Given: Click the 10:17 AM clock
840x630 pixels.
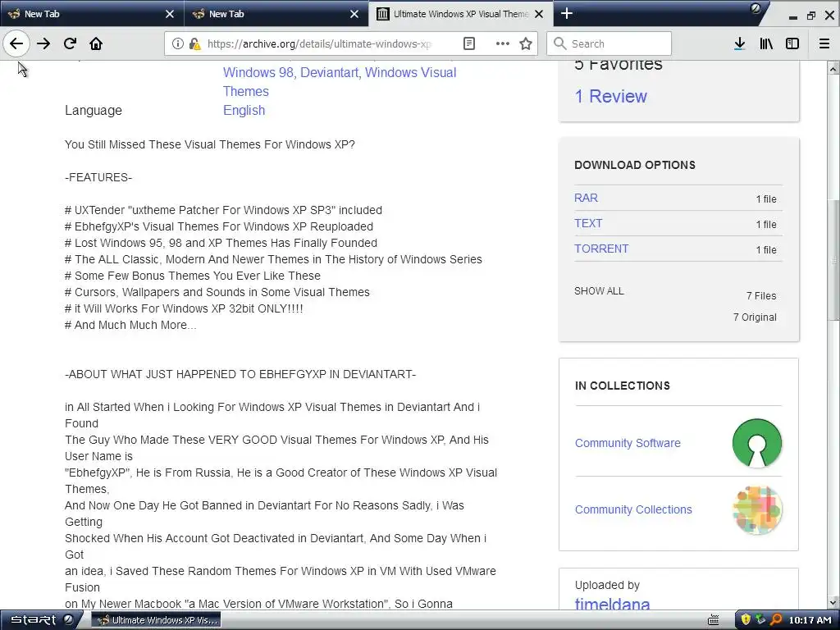Looking at the screenshot, I should [810, 620].
